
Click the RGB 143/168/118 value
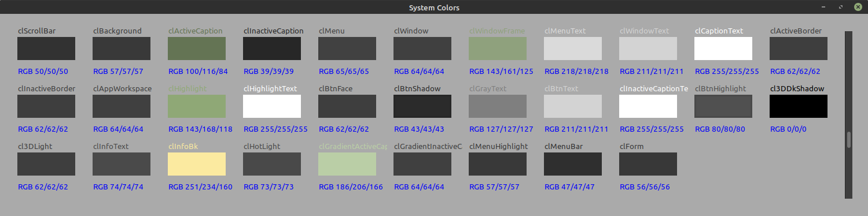pyautogui.click(x=200, y=129)
